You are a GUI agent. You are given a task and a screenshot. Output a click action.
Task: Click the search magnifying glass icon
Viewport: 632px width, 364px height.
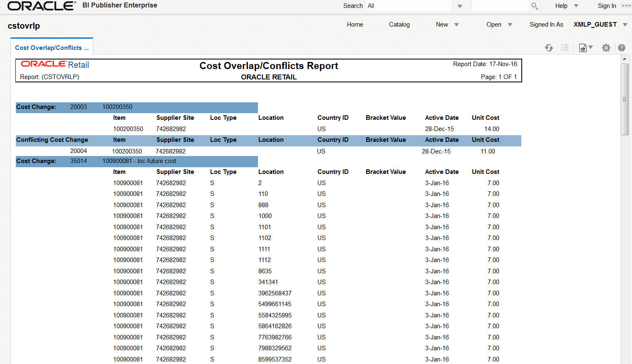coord(535,6)
